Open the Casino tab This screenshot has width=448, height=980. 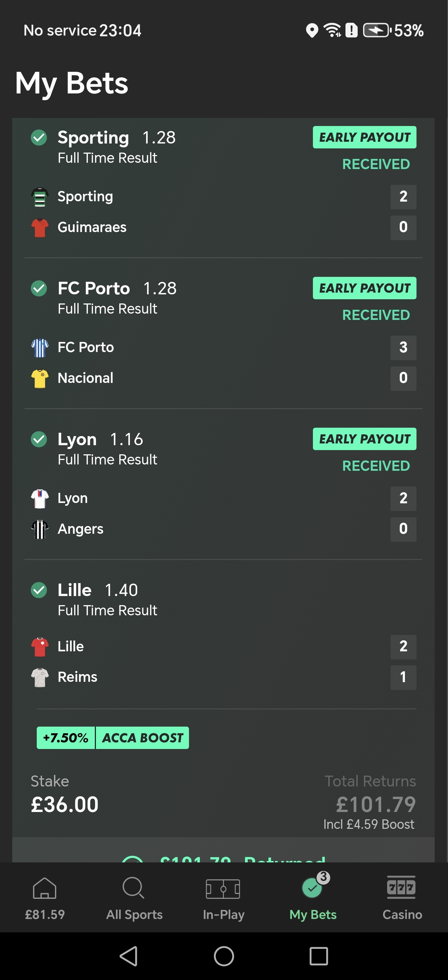[x=402, y=897]
